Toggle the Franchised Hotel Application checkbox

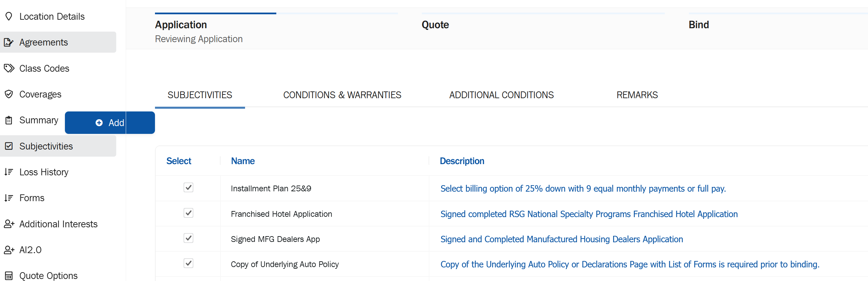[188, 213]
